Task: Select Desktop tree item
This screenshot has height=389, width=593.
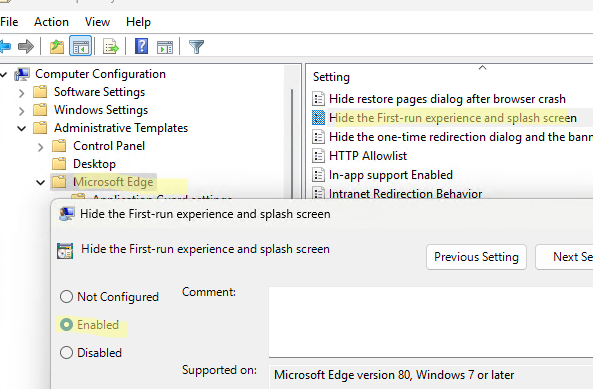Action: pyautogui.click(x=95, y=164)
